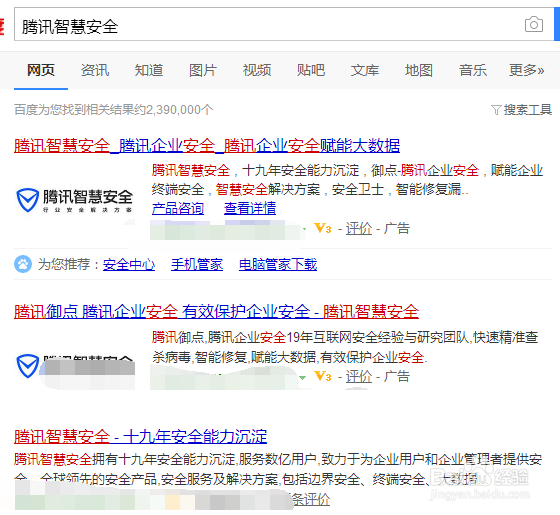
Task: Open the recommended 电脑管家下载 link
Action: (278, 265)
